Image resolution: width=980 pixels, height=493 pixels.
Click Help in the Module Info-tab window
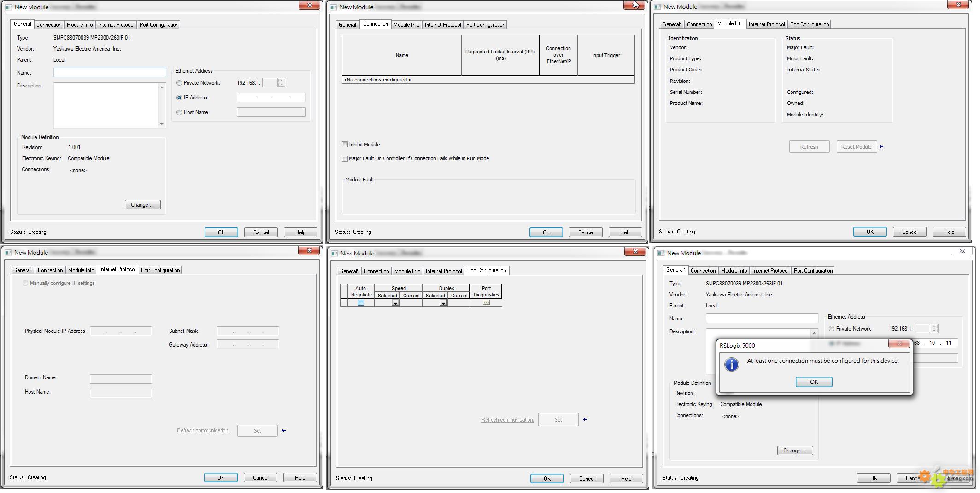(949, 232)
